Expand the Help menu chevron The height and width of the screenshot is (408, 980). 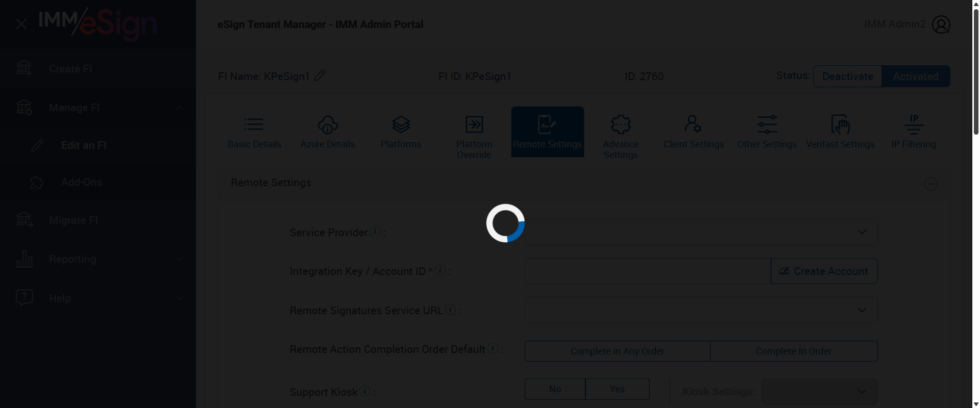(x=179, y=298)
